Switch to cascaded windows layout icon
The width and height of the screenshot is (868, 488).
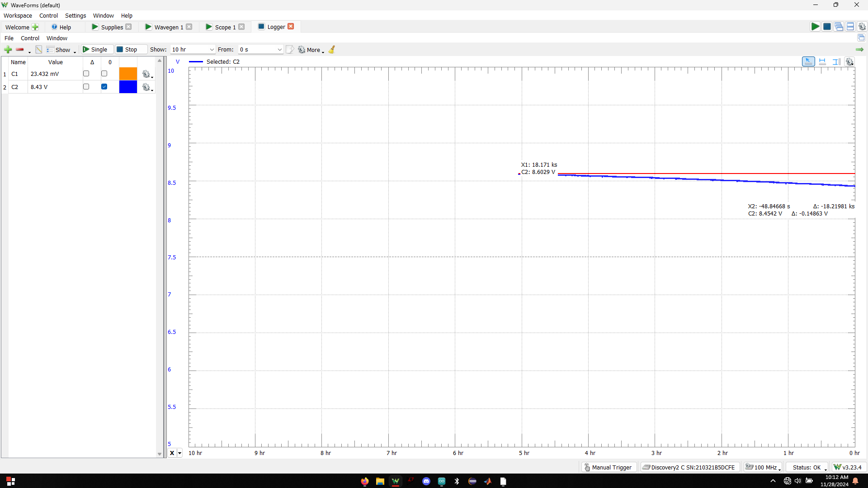tap(839, 27)
